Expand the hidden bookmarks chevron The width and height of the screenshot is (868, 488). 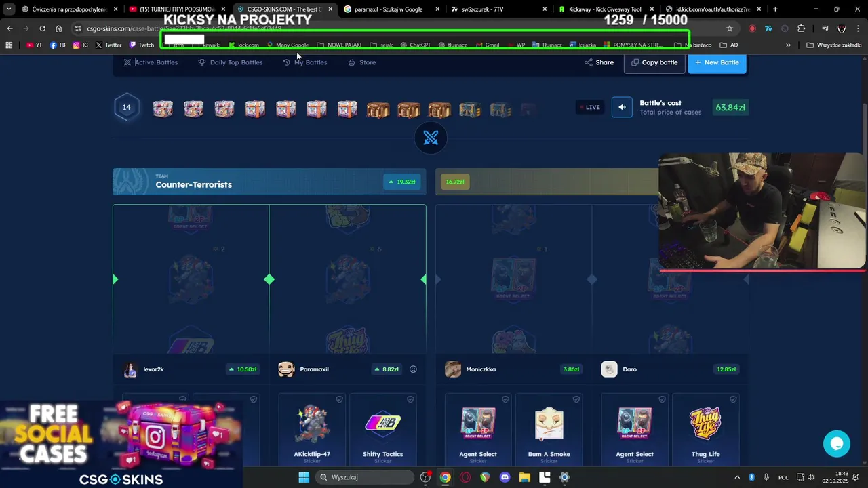tap(788, 45)
